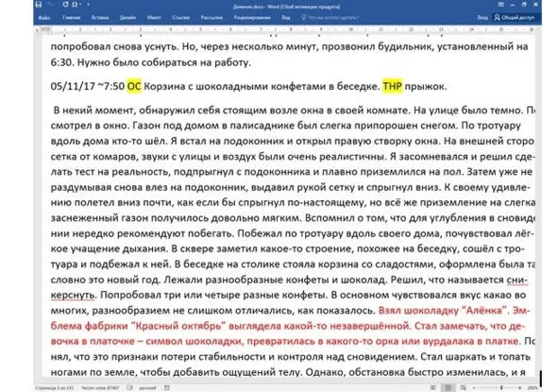Click the date '05/11/17' in the heading
Image resolution: width=558 pixels, height=392 pixels.
point(73,87)
